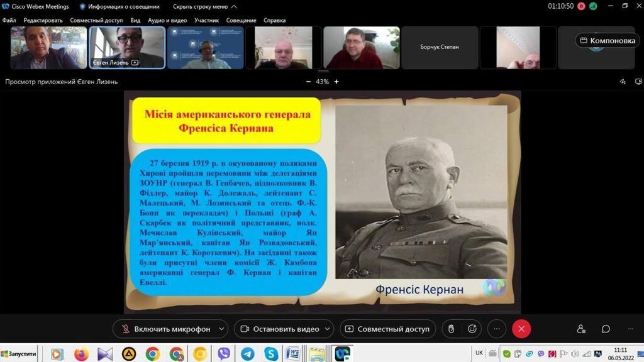This screenshot has height=362, width=644.
Task: Click the more options ellipsis button
Action: [496, 329]
